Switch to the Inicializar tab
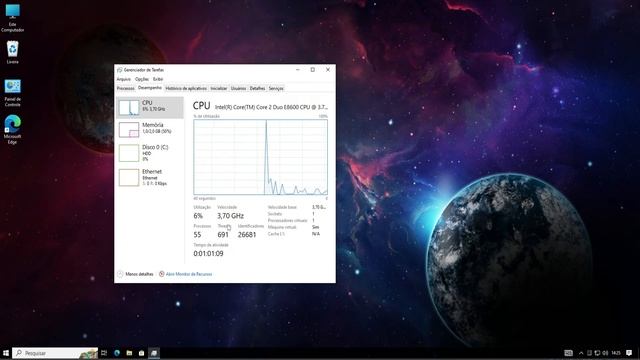This screenshot has width=640, height=360. point(219,88)
